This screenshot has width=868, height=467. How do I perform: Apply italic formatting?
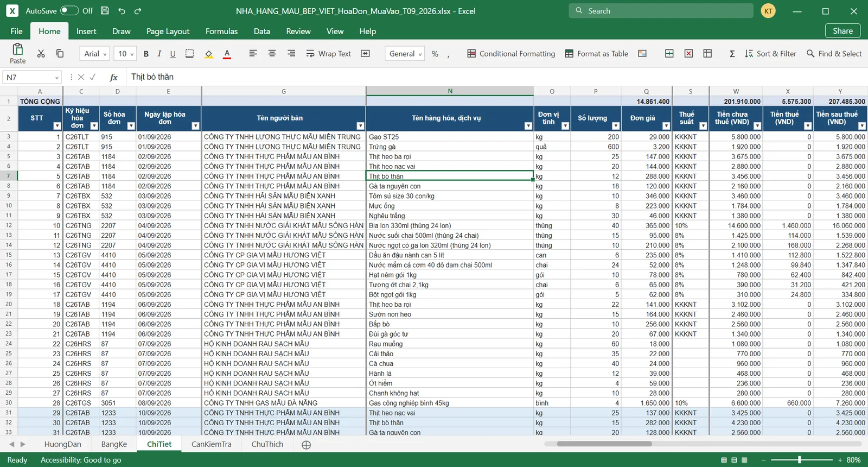pyautogui.click(x=159, y=54)
